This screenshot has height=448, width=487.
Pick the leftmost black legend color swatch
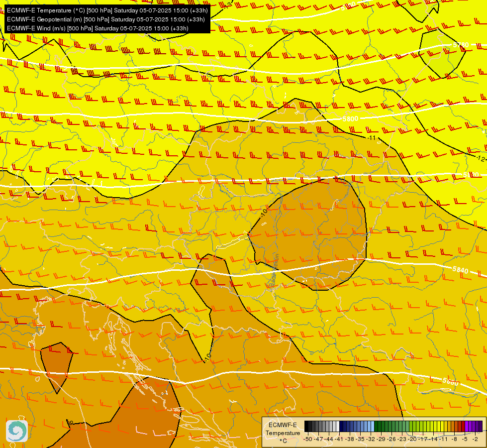click(306, 426)
